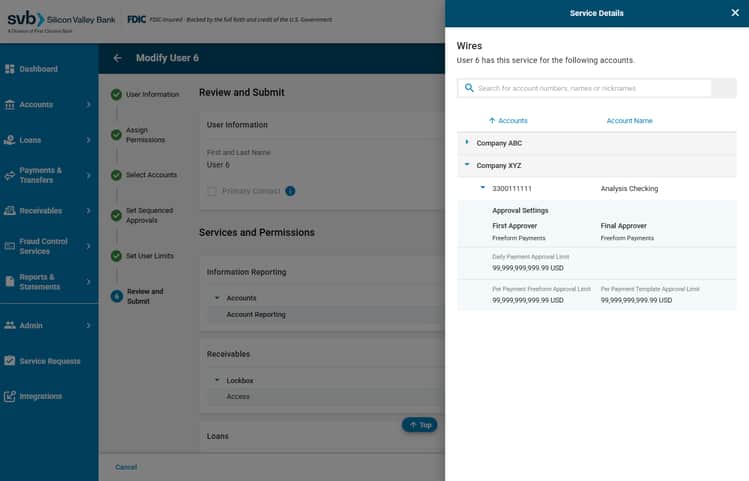Viewport: 749px width, 481px height.
Task: Toggle the Primary Contact checkbox
Action: [x=212, y=191]
